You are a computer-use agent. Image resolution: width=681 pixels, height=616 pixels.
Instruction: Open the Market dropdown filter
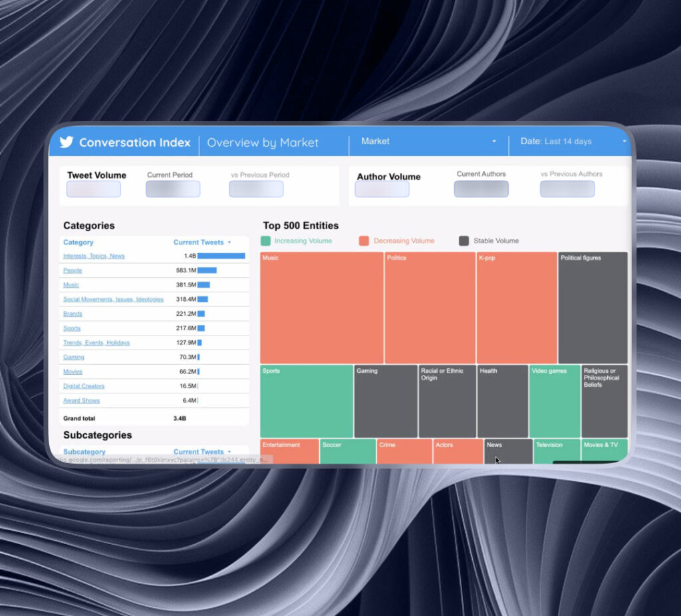428,142
